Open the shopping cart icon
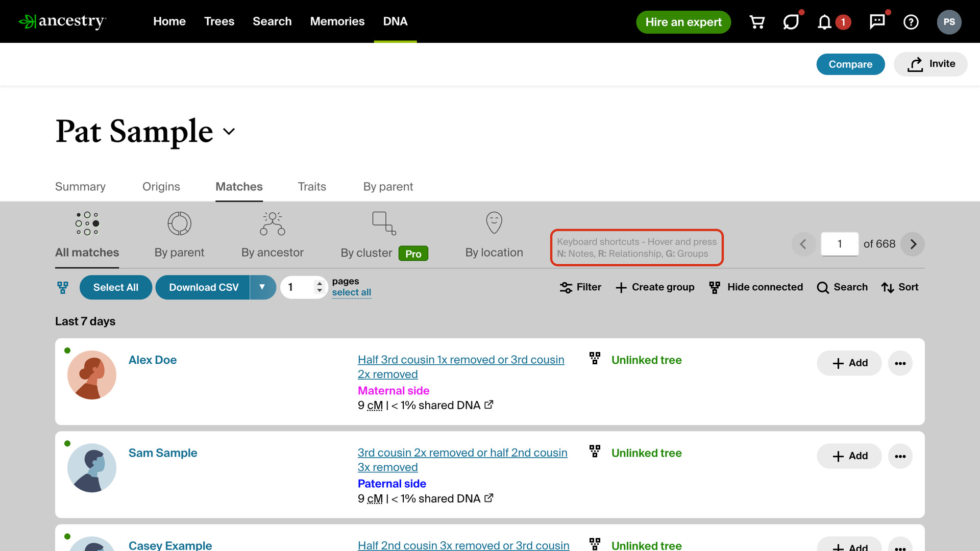This screenshot has width=980, height=551. [x=757, y=22]
